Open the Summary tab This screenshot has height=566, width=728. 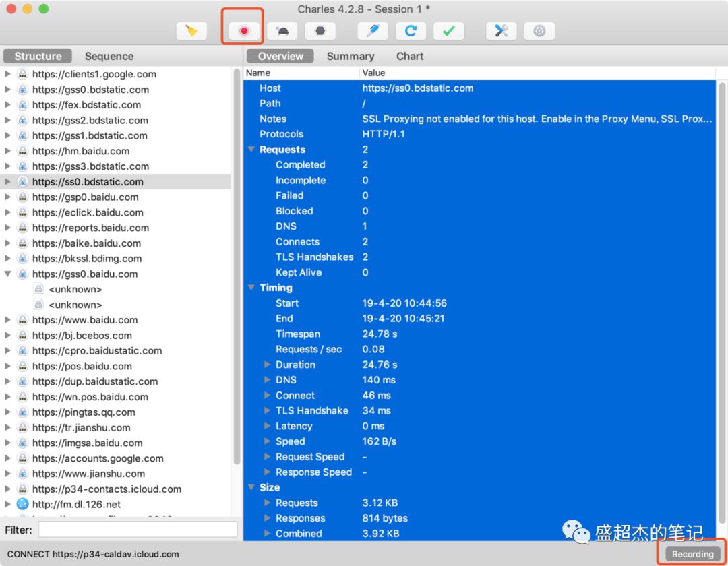pyautogui.click(x=351, y=56)
